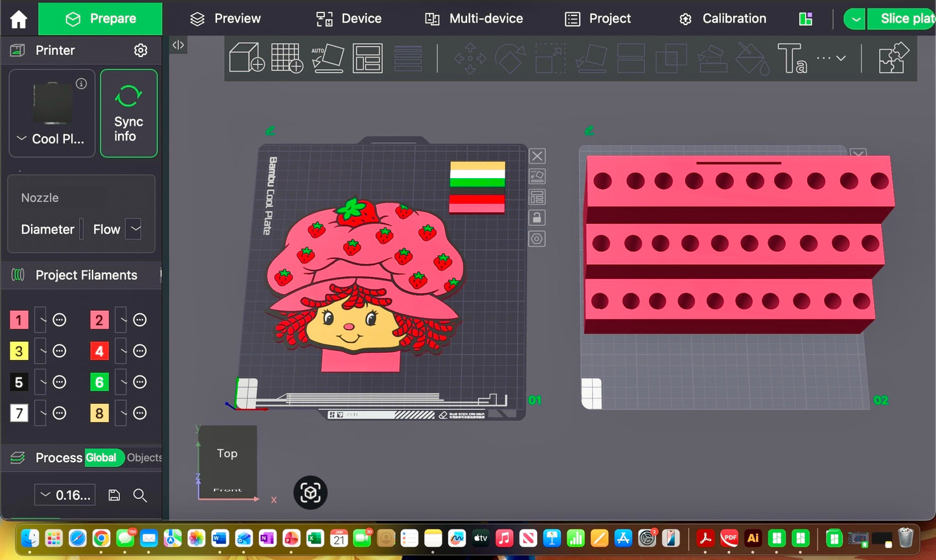Edit filament 6 settings ellipsis button
Screen dimensions: 936x560
(x=140, y=382)
